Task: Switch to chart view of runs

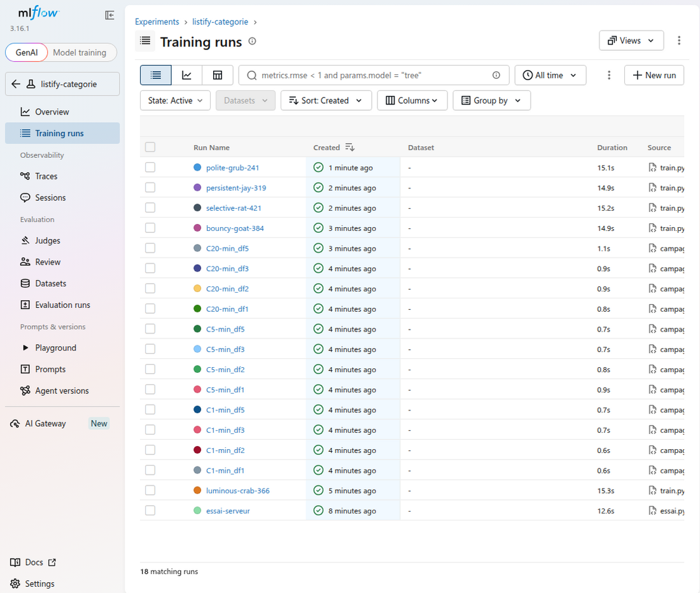Action: click(x=186, y=75)
